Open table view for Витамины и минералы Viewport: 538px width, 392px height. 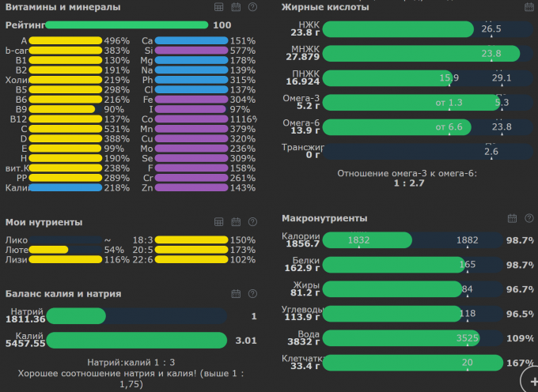tap(219, 7)
